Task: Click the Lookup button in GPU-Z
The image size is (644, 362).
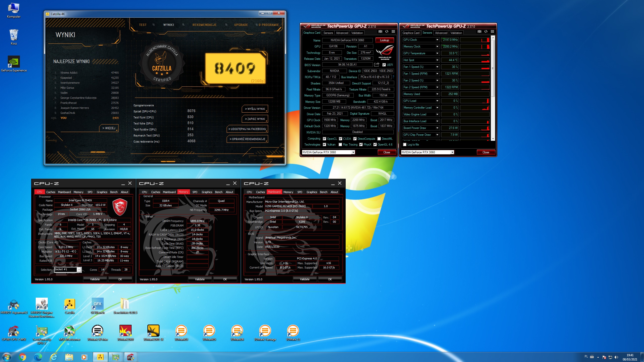Action: point(384,40)
